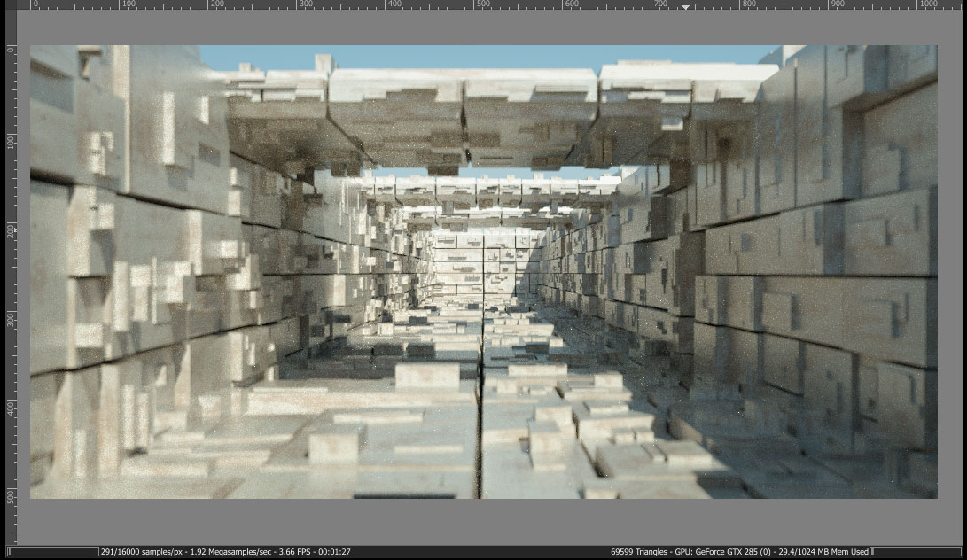Click the elapsed time '00:01:27' readout
This screenshot has height=560, width=967.
(334, 552)
